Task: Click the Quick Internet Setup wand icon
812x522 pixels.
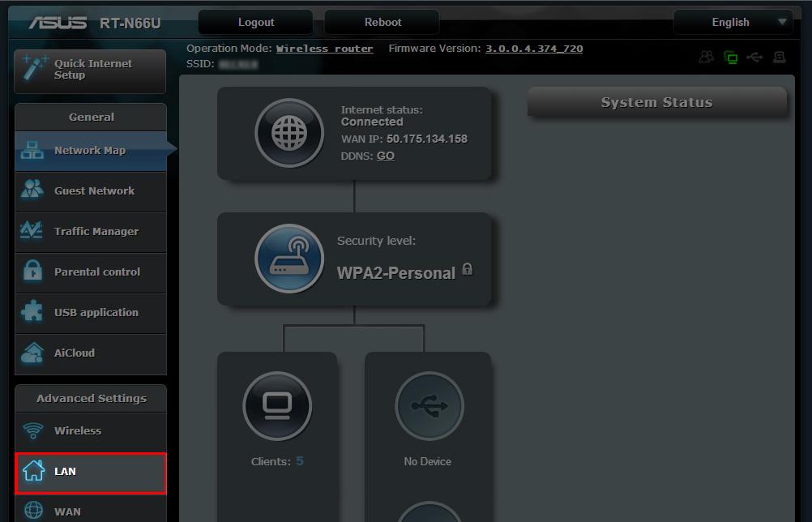Action: click(35, 68)
